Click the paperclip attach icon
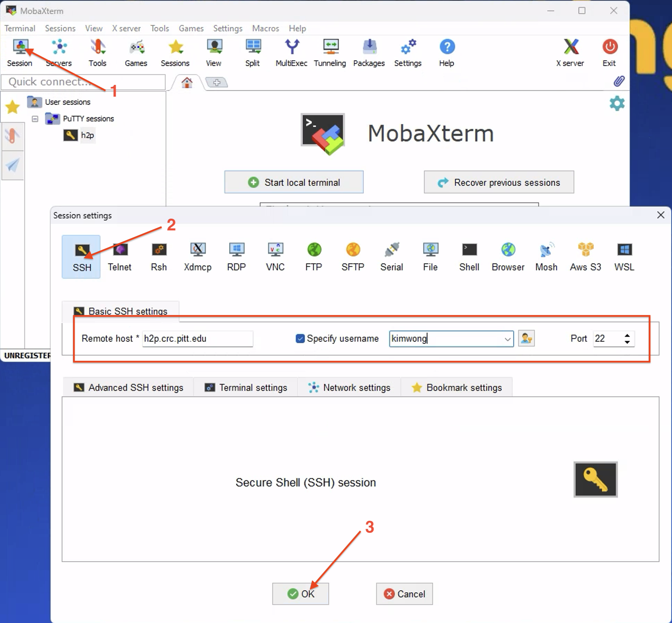Image resolution: width=672 pixels, height=623 pixels. (619, 81)
